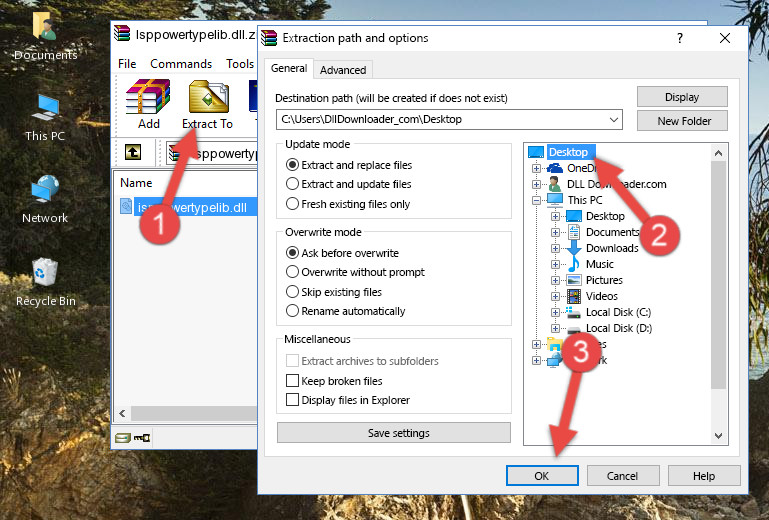Collapse the This PC tree node
Viewport: 769px width, 520px height.
point(536,200)
